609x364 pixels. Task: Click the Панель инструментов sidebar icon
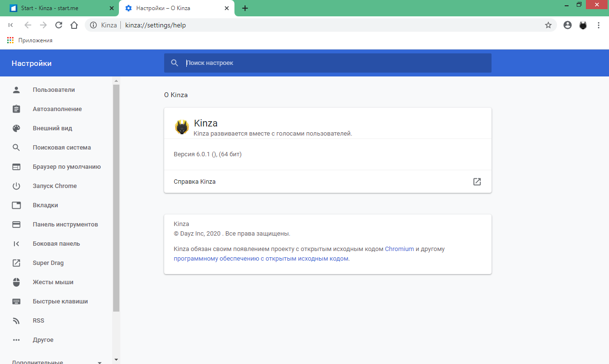(16, 225)
